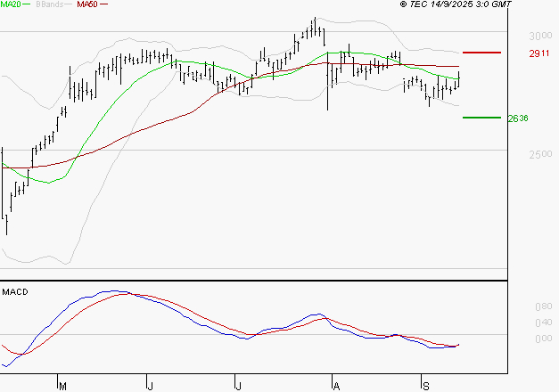The width and height of the screenshot is (559, 392).
Task: Click the first J month axis marker
Action: coord(150,386)
